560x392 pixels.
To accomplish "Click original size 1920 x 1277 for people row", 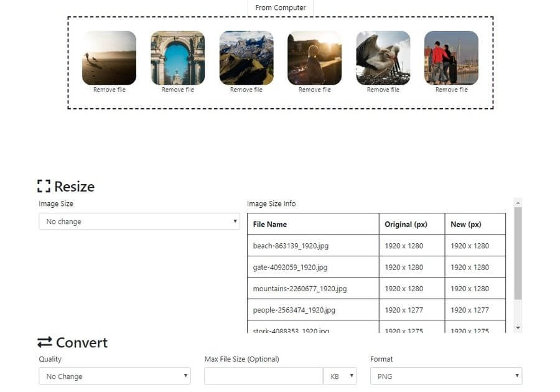I will pyautogui.click(x=412, y=310).
